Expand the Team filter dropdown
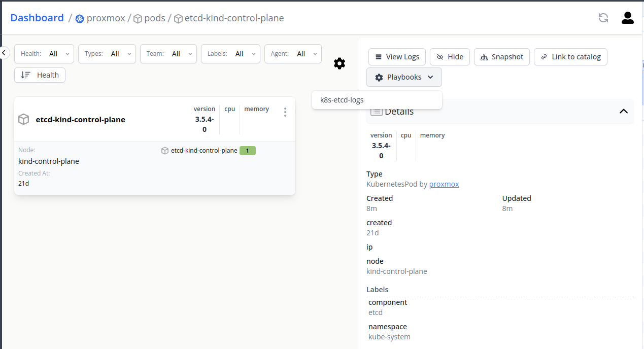Screen dimensions: 644x349 [168, 54]
